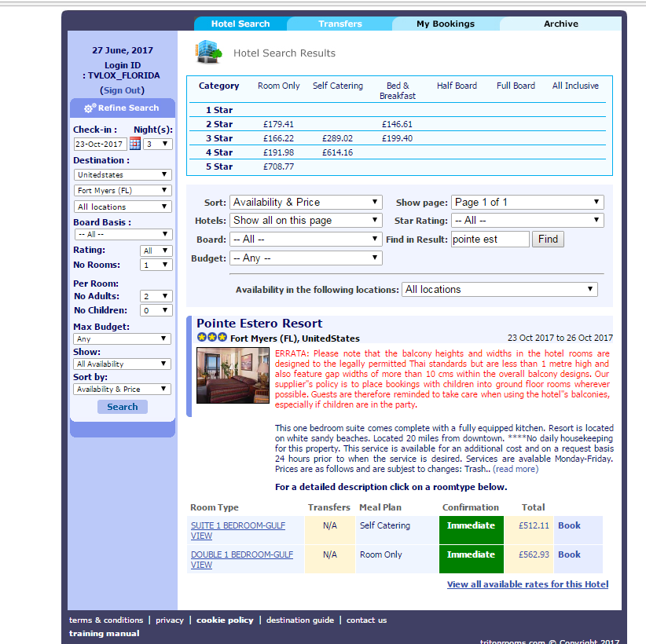The width and height of the screenshot is (646, 644).
Task: Open the check-in calendar picker icon
Action: [134, 144]
